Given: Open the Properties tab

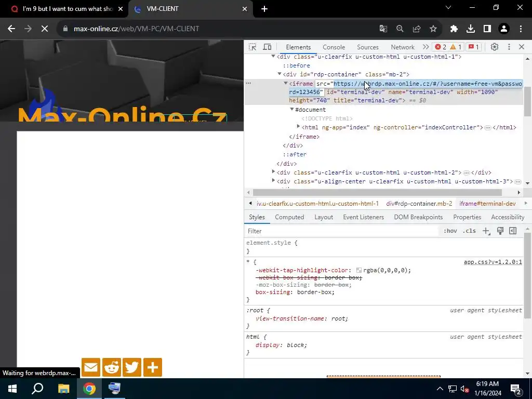Looking at the screenshot, I should [467, 217].
